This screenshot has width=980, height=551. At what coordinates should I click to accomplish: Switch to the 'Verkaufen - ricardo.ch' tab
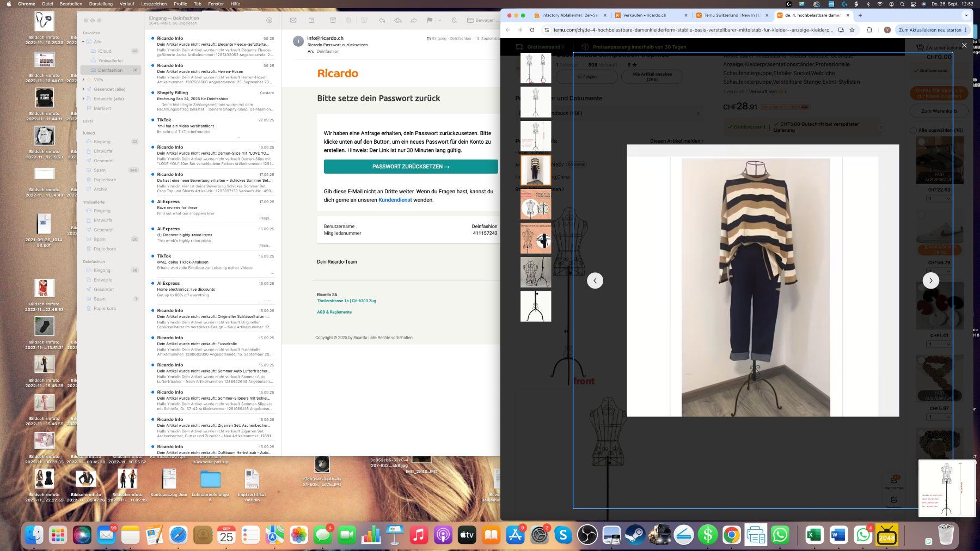pyautogui.click(x=652, y=15)
